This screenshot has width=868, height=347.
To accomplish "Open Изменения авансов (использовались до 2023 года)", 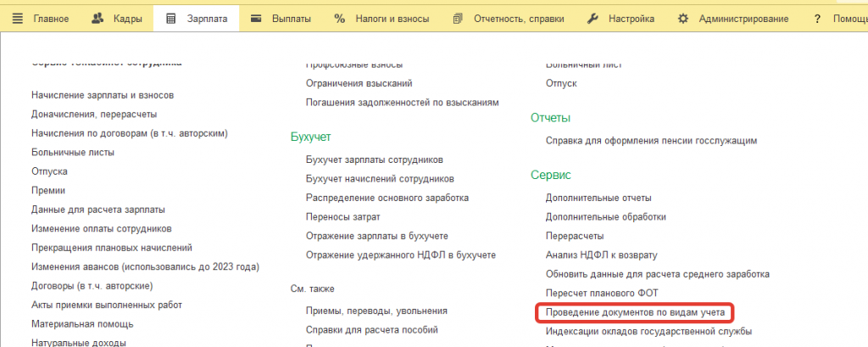I will (146, 266).
